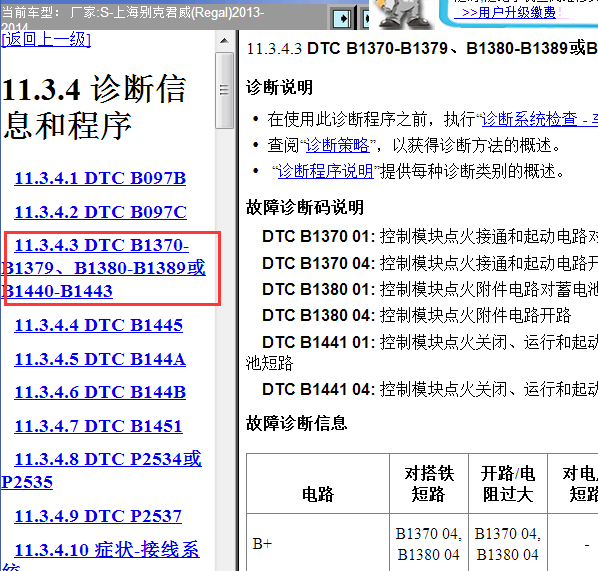Viewport: 598px width, 571px height.
Task: Click the 诊断说明 heading
Action: click(280, 87)
